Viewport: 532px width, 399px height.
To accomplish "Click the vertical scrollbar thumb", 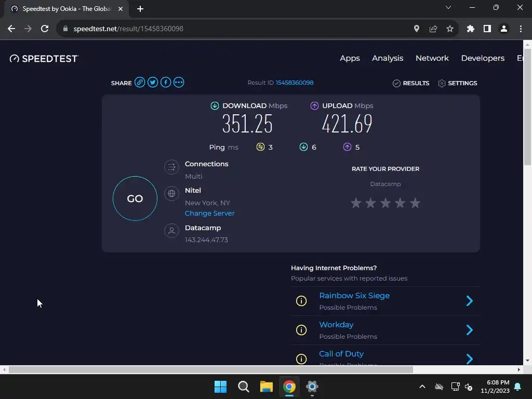I will [x=528, y=106].
